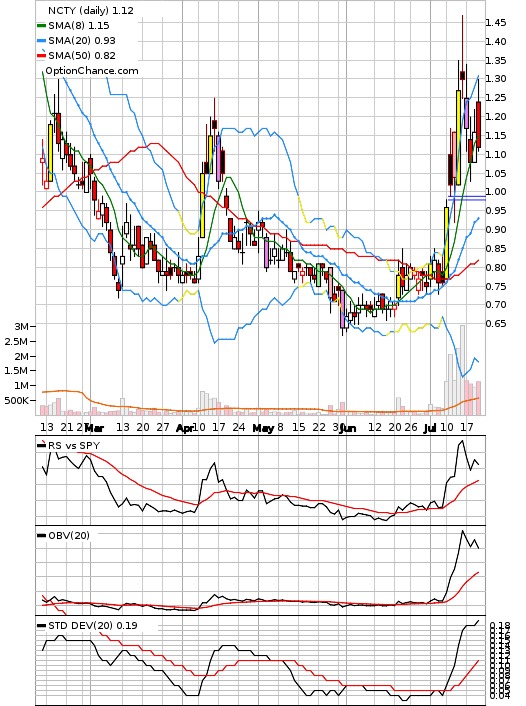Click the SMA(50) 0.82 legend label

click(x=82, y=55)
